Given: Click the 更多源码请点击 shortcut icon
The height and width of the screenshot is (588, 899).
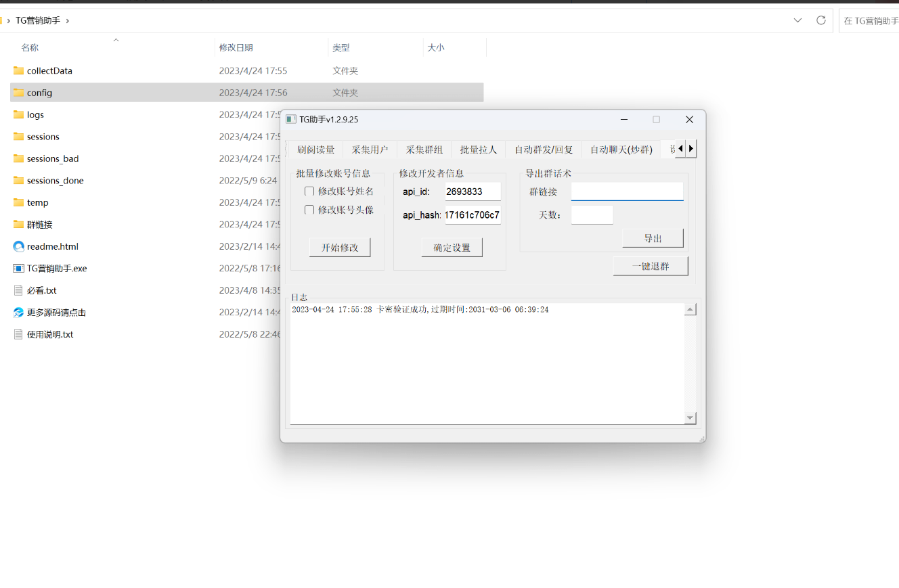Looking at the screenshot, I should 19,313.
